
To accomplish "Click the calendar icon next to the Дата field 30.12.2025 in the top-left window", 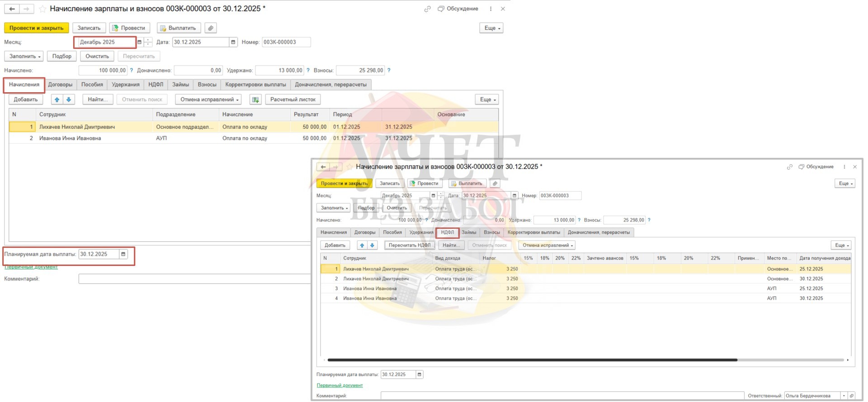I will click(233, 42).
